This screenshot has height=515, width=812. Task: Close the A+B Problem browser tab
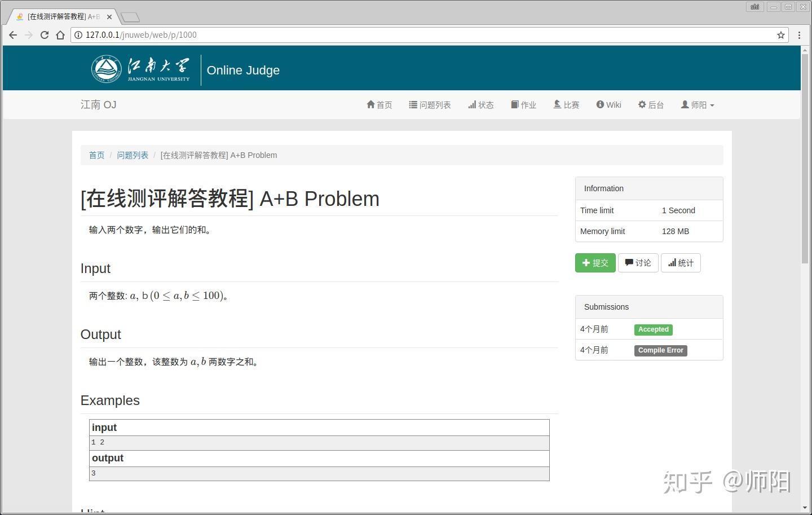click(109, 17)
